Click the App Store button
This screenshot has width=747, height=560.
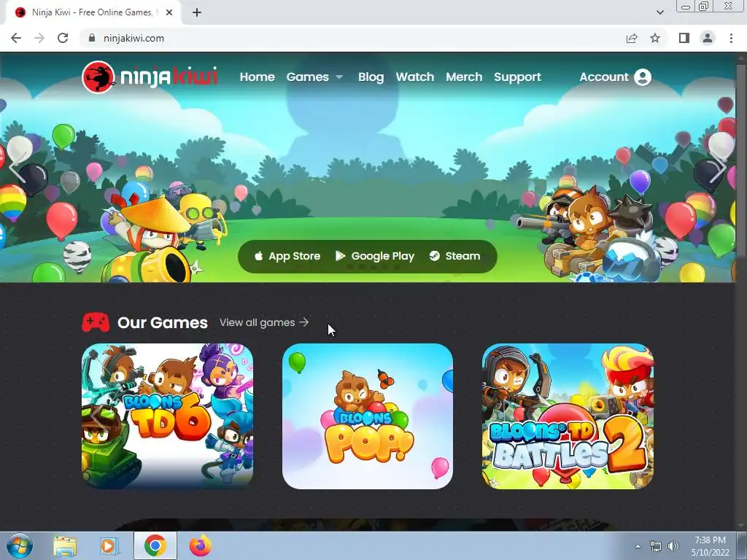tap(287, 256)
